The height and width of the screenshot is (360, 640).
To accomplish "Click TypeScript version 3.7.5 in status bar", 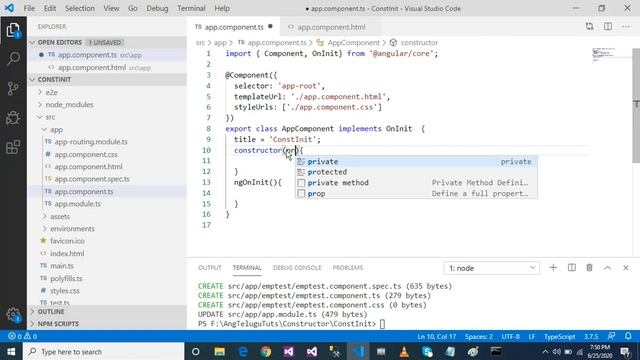I will [591, 337].
